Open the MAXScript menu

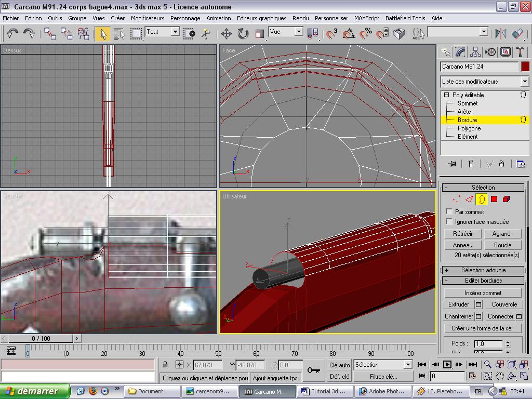pyautogui.click(x=367, y=18)
